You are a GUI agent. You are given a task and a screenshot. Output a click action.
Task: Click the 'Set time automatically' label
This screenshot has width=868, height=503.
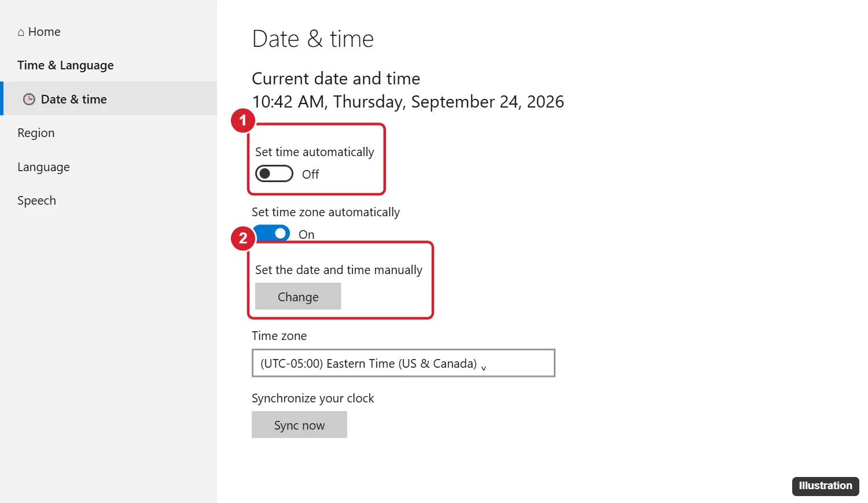[315, 152]
